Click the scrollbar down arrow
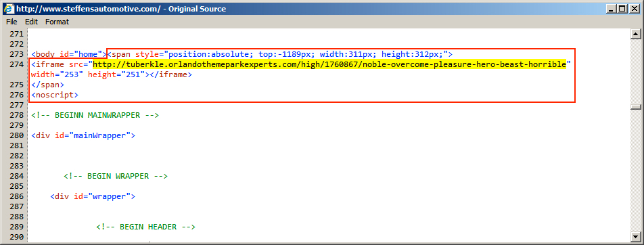The width and height of the screenshot is (644, 245). click(636, 237)
